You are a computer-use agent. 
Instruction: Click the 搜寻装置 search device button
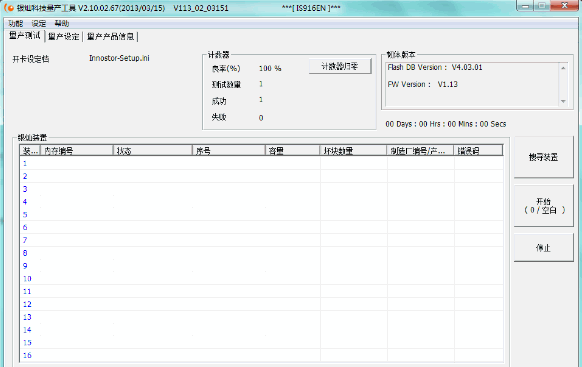tap(543, 157)
